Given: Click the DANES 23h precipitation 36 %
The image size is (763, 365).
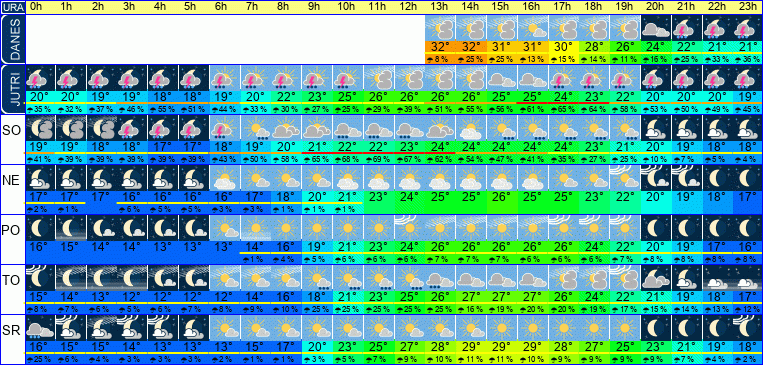Looking at the screenshot, I should tap(748, 59).
